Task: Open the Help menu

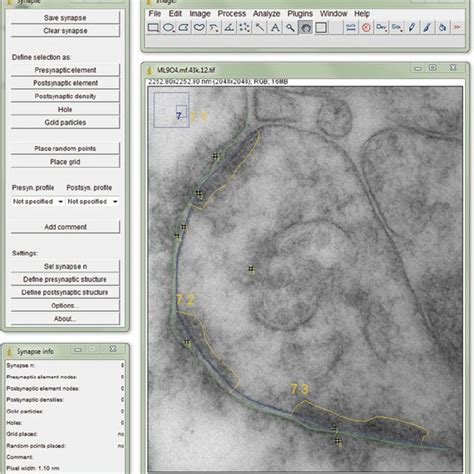Action: click(x=362, y=14)
